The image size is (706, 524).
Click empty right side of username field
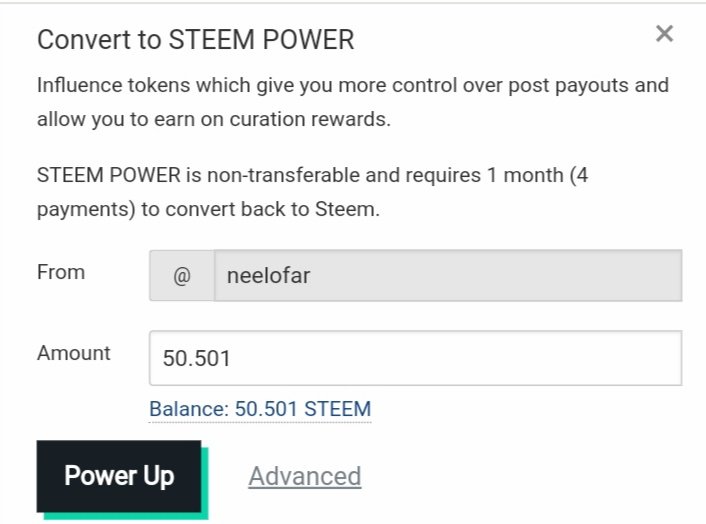pos(580,275)
